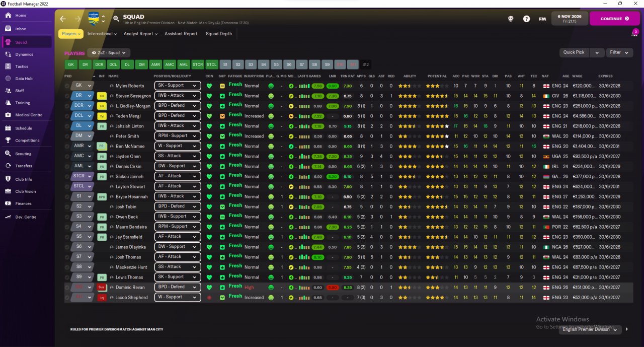Toggle selection circle for Myles Roberts
The height and width of the screenshot is (347, 644).
[x=67, y=86]
